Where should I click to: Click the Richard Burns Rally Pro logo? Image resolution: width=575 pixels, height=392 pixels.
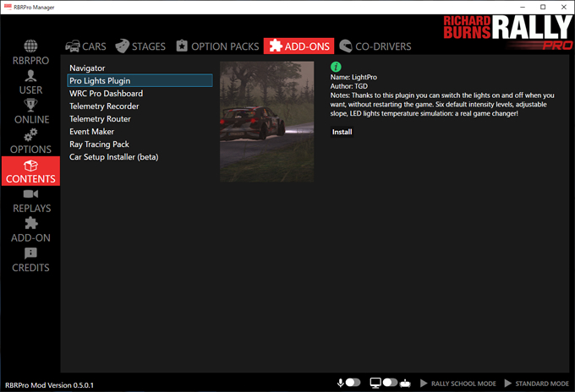pos(507,32)
